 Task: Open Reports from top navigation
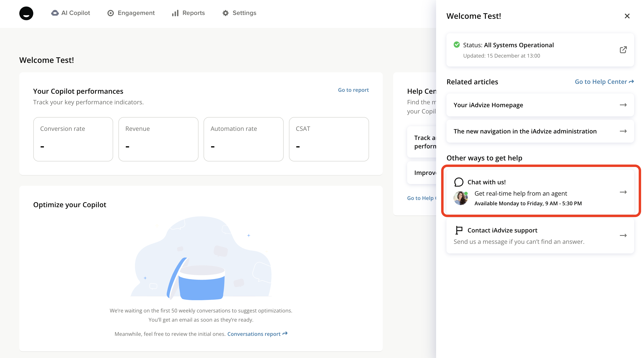tap(188, 13)
